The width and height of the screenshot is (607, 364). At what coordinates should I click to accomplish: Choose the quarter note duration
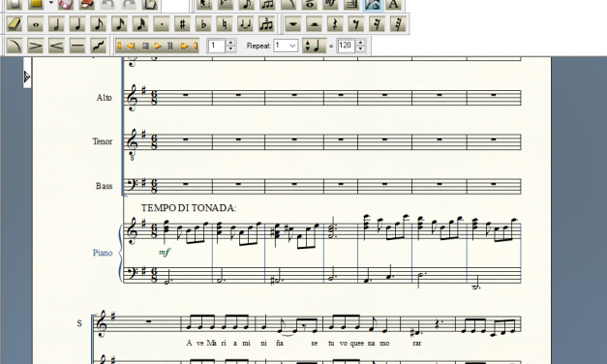[77, 24]
